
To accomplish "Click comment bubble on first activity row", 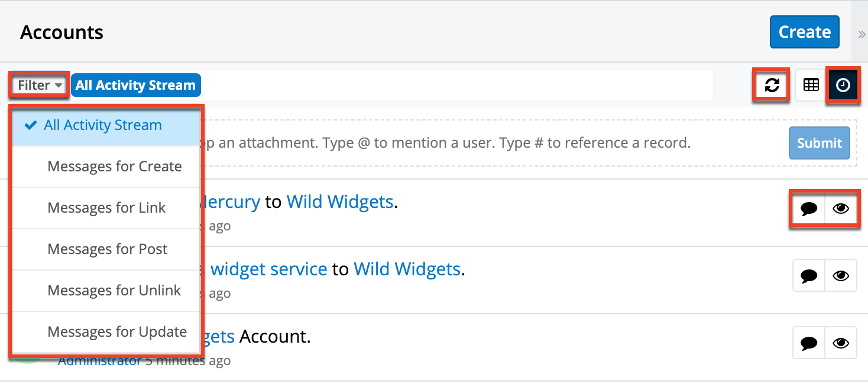I will click(808, 209).
